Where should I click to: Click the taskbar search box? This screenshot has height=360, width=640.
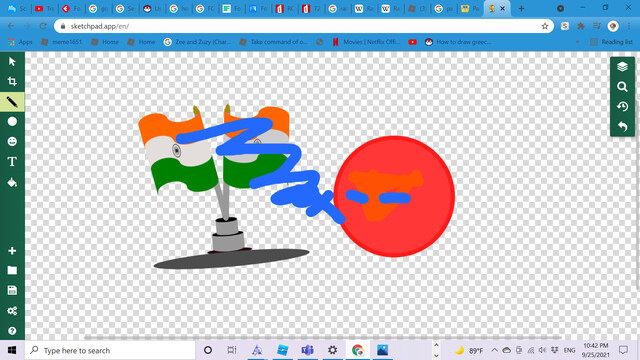(x=110, y=350)
